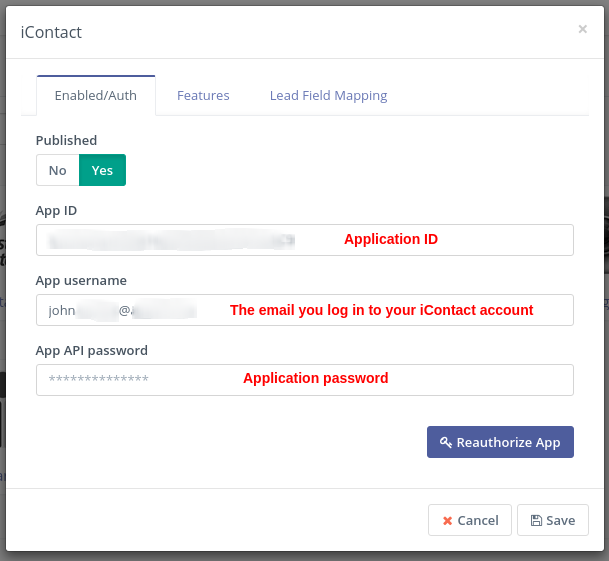Switch to the Enabled/Auth tab
Screen dimensions: 609x561
point(96,96)
